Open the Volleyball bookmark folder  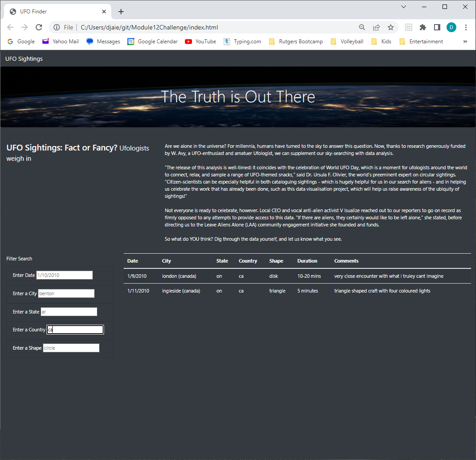347,42
